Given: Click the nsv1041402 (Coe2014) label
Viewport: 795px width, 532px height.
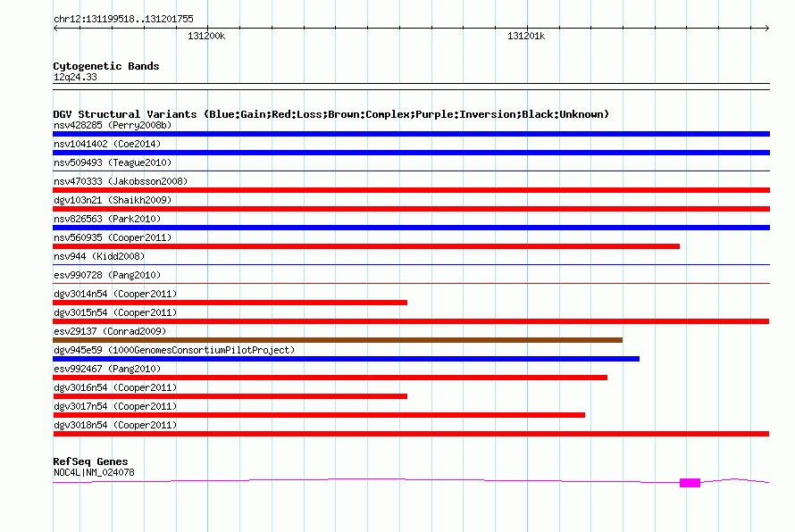Looking at the screenshot, I should click(107, 144).
